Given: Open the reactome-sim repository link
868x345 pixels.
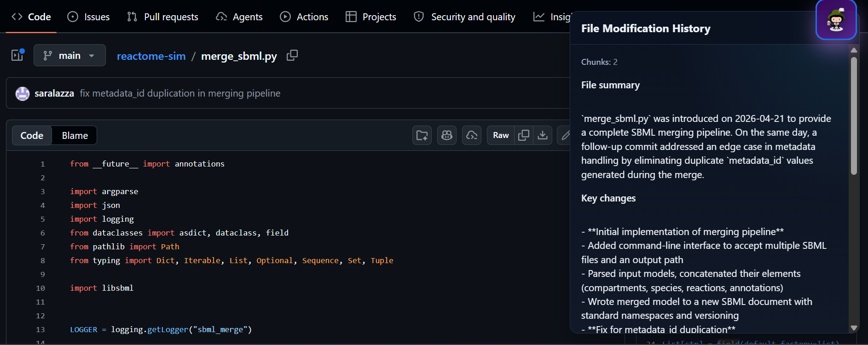Looking at the screenshot, I should coord(151,56).
